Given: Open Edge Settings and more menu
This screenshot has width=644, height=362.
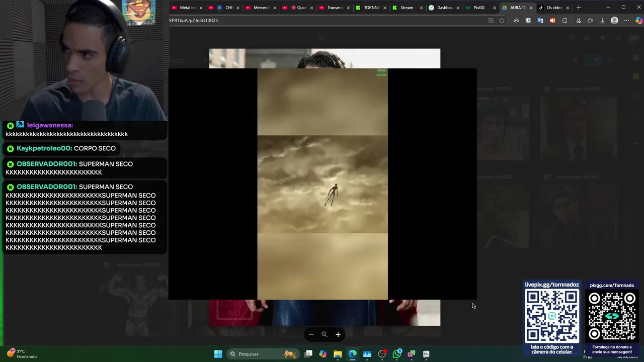Looking at the screenshot, I should tap(626, 21).
